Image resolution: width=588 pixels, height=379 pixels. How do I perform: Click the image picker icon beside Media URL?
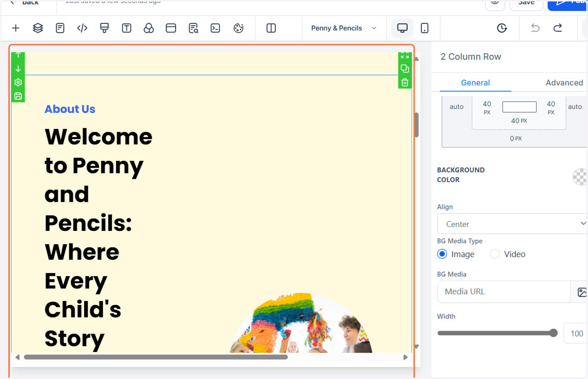582,292
